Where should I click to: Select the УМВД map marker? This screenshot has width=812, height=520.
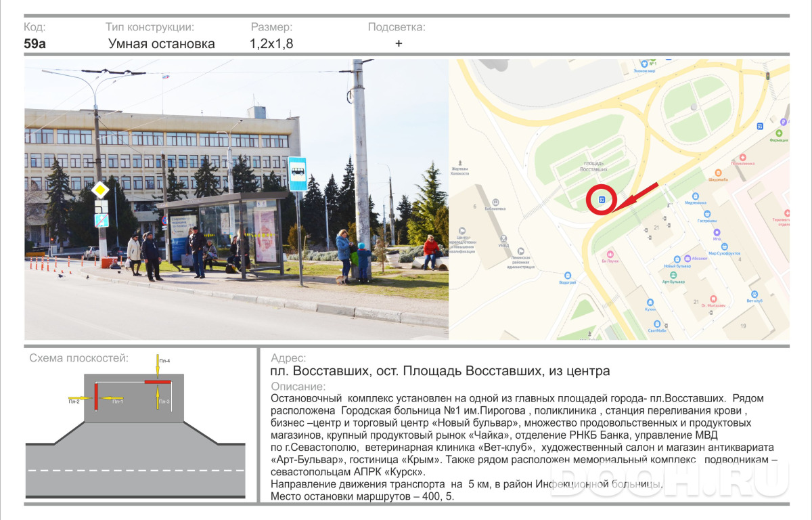503,238
